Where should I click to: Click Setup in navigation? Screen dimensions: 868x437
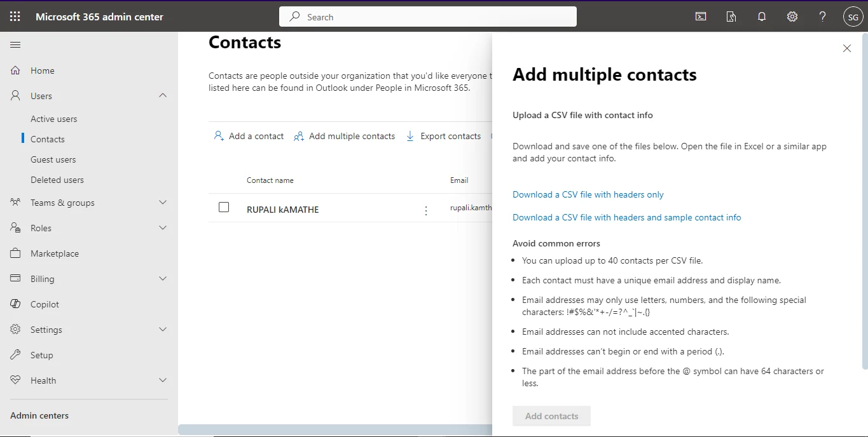pyautogui.click(x=42, y=355)
